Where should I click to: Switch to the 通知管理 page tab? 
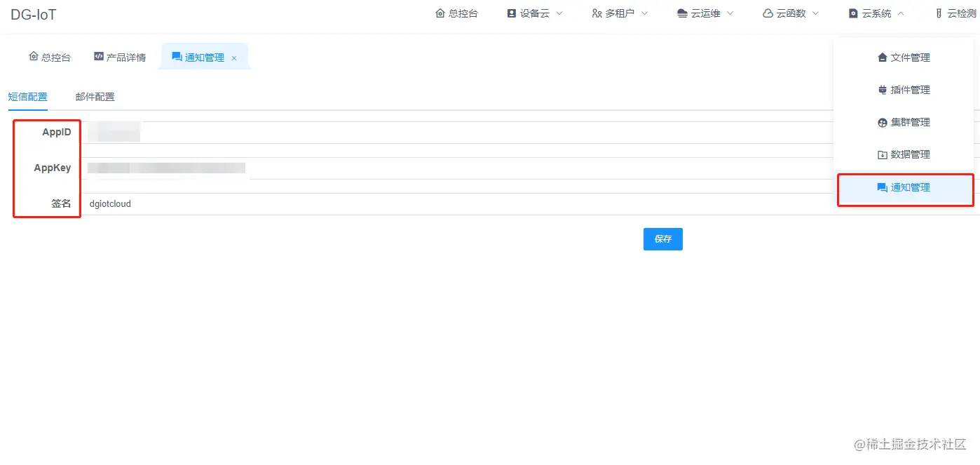pos(205,58)
